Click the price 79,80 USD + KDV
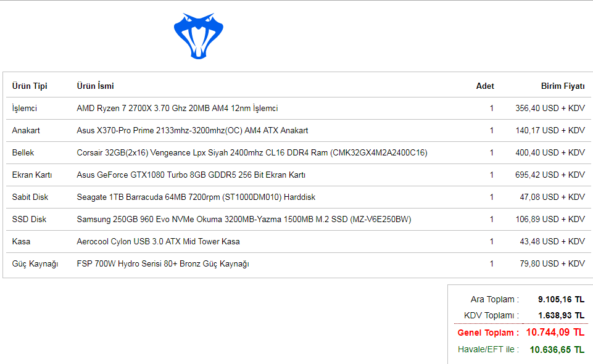The image size is (593, 364). pos(552,264)
